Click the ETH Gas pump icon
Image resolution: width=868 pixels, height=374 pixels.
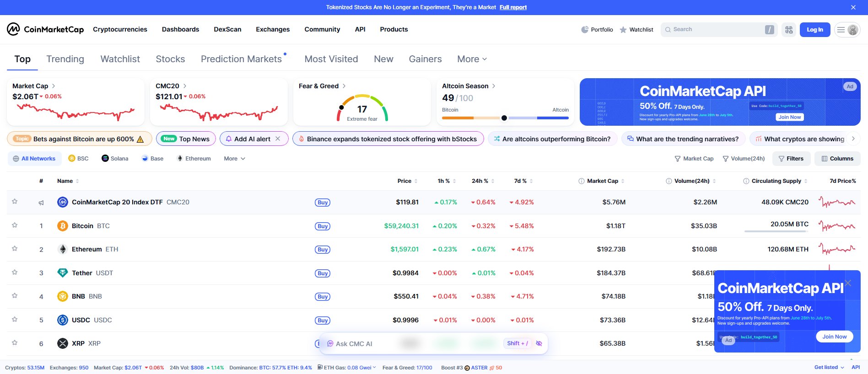tap(320, 367)
